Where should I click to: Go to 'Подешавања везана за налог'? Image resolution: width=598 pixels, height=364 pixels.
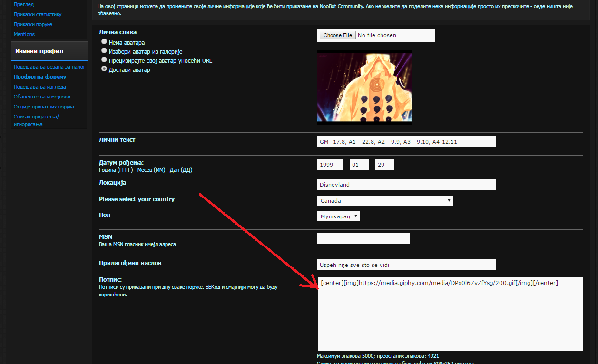coord(49,67)
